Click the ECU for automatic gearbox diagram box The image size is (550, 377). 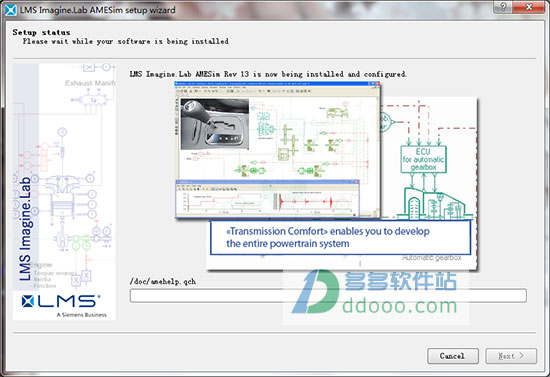click(x=423, y=159)
